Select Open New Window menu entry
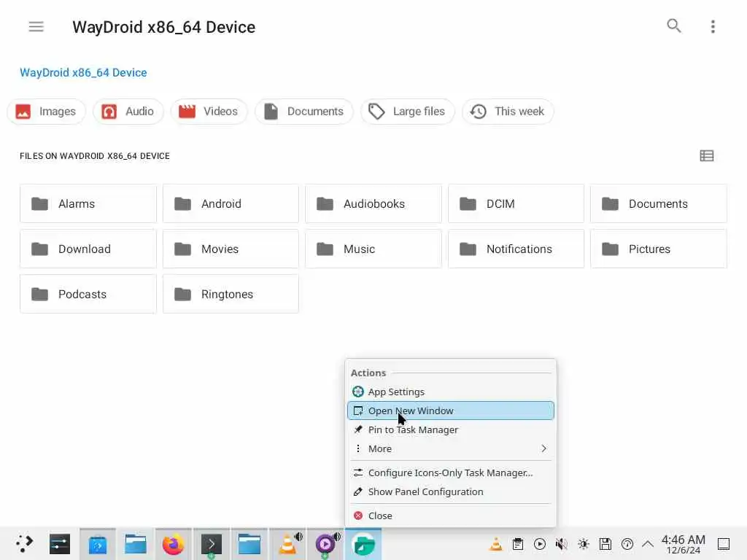The width and height of the screenshot is (747, 560). [x=451, y=411]
